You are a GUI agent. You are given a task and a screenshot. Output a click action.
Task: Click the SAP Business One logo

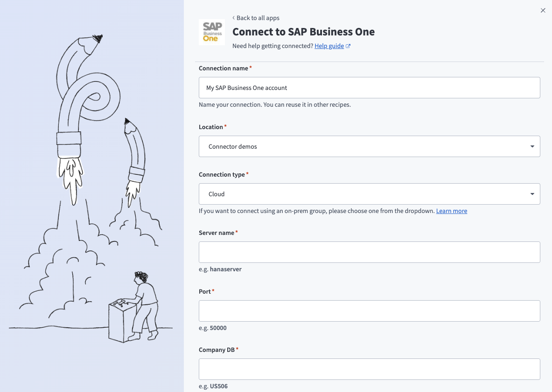point(211,32)
